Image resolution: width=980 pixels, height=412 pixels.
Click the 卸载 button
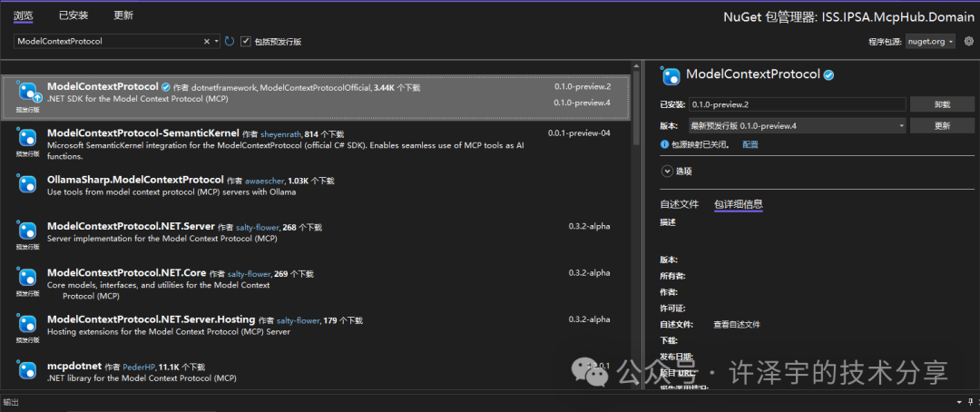[942, 104]
